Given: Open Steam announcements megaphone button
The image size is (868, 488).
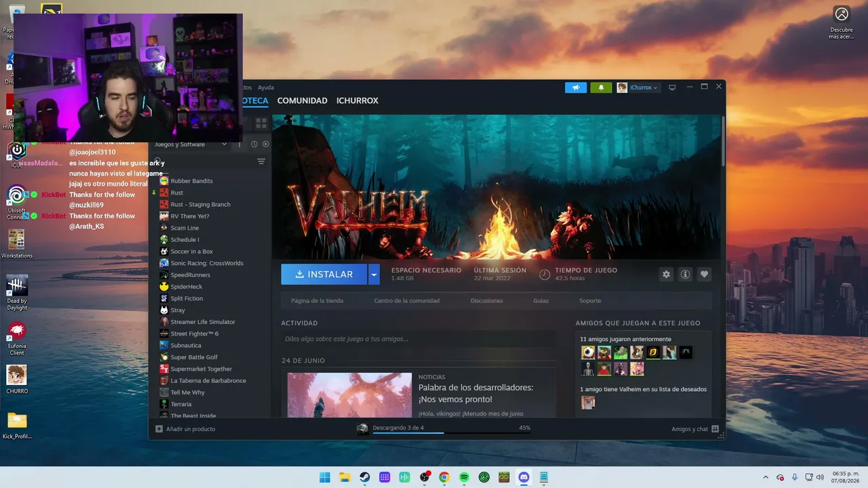Looking at the screenshot, I should [x=576, y=87].
